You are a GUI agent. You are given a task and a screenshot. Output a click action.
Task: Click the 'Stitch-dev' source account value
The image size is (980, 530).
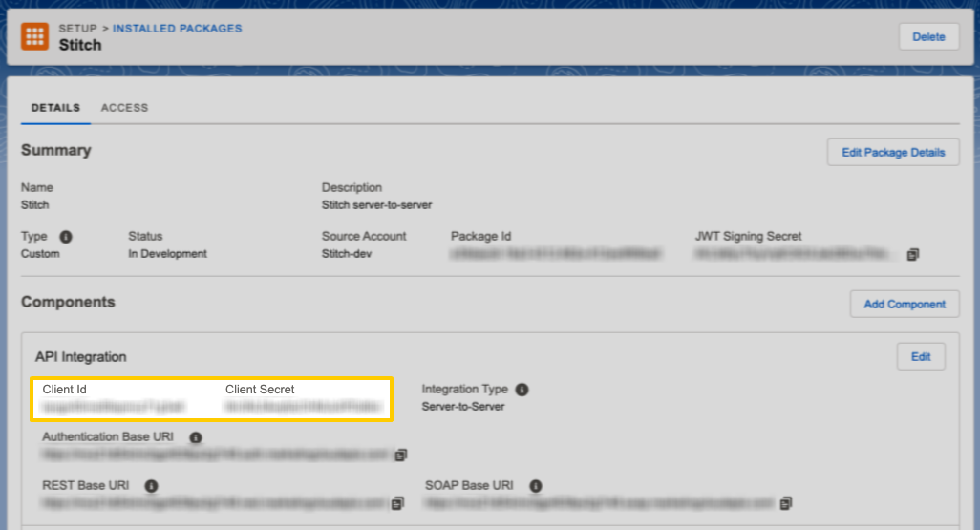(x=347, y=254)
